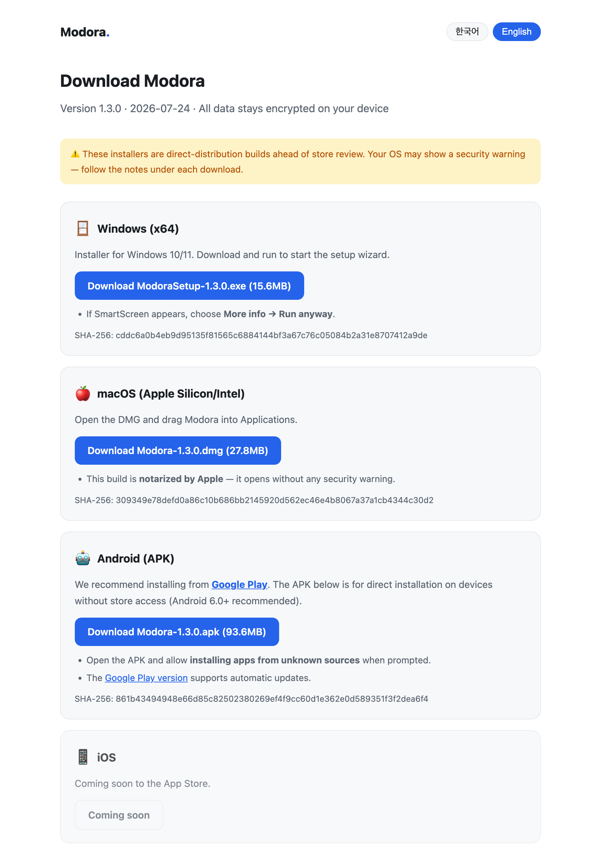Open the bold Google Play link
Image resolution: width=601 pixels, height=868 pixels.
pos(239,585)
